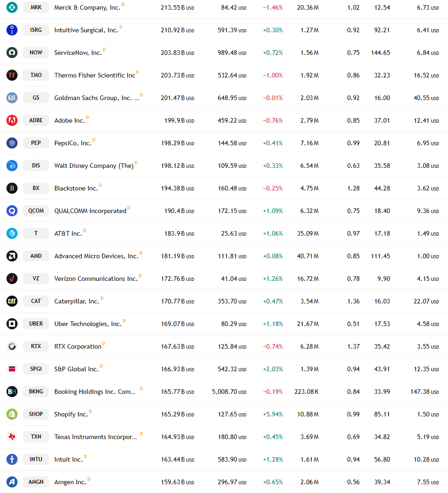Click change value −1.46%

tap(273, 7)
